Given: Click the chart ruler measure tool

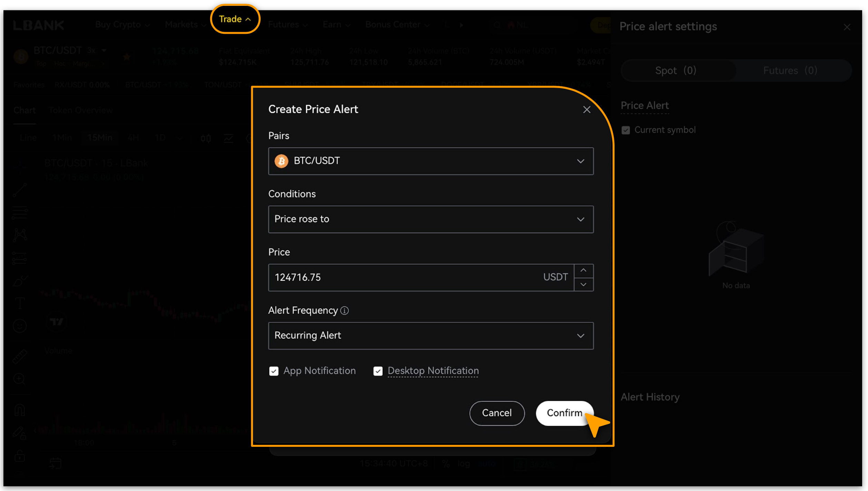Looking at the screenshot, I should pyautogui.click(x=20, y=357).
